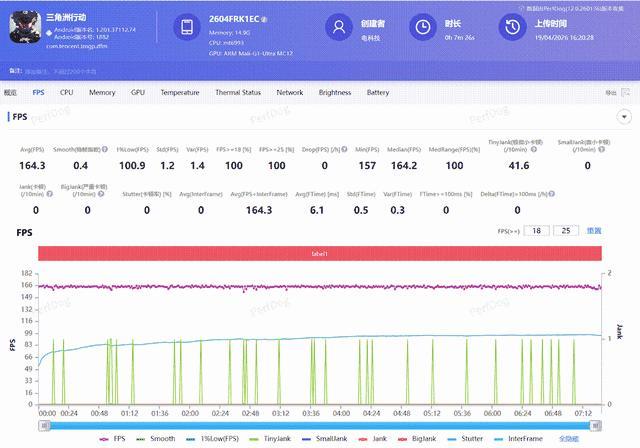Open the Battery tab
The width and height of the screenshot is (640, 448).
pyautogui.click(x=378, y=93)
